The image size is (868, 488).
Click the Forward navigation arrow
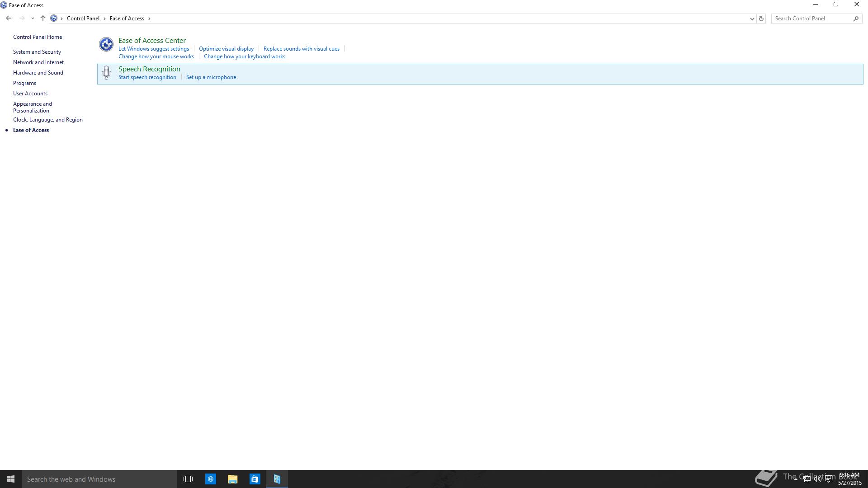click(x=22, y=19)
